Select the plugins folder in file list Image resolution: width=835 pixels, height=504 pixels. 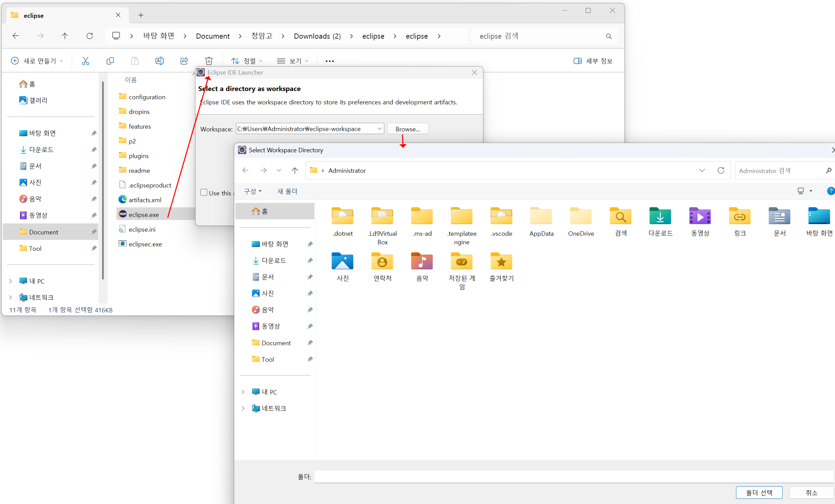click(x=138, y=156)
